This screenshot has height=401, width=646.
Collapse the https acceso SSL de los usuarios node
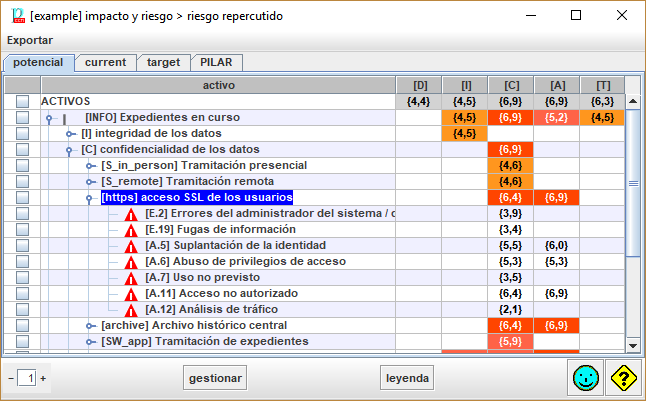pos(90,198)
